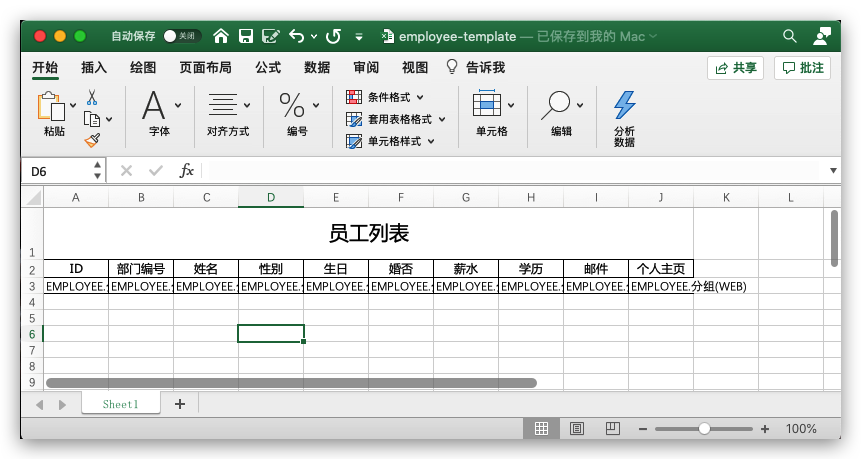Click the 告诉我 lightbulb search
This screenshot has height=459, width=861.
pos(476,68)
